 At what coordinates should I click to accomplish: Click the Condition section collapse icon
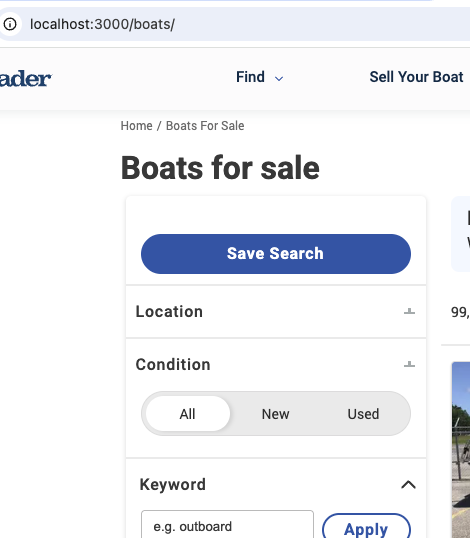tap(409, 364)
